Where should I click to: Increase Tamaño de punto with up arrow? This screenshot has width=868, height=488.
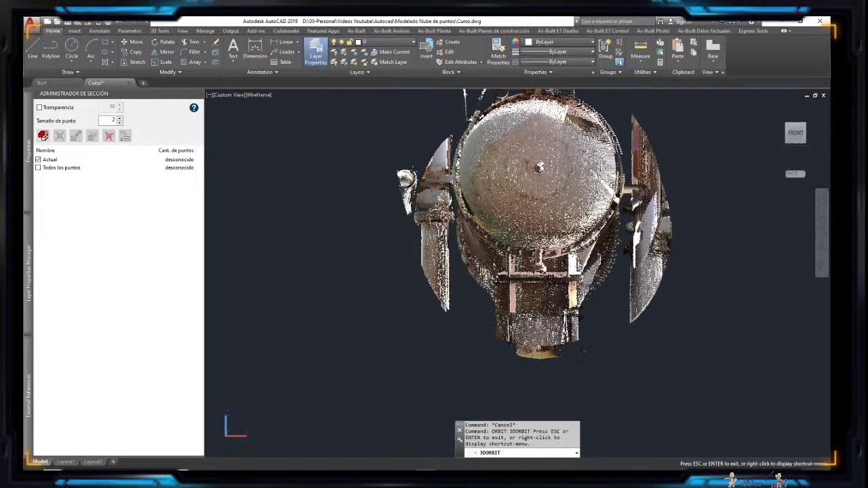119,118
